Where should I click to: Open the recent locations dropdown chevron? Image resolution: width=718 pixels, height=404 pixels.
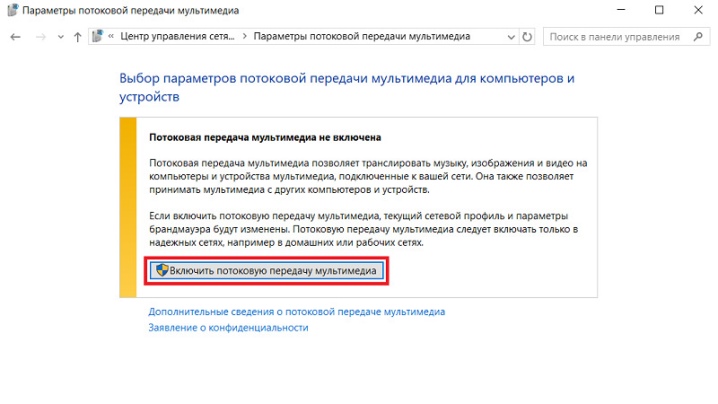coord(60,38)
